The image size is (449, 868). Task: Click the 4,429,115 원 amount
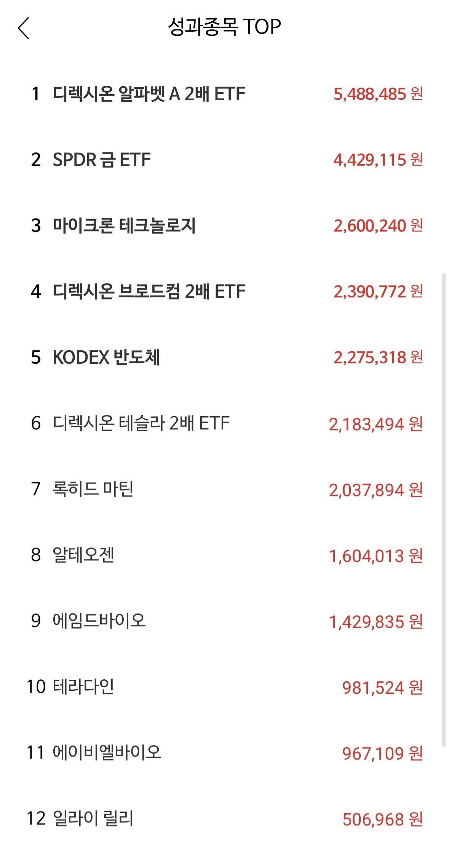pyautogui.click(x=378, y=160)
